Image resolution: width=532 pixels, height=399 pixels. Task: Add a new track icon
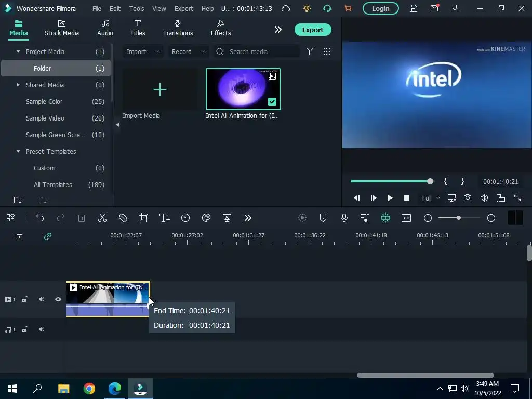[x=18, y=236]
